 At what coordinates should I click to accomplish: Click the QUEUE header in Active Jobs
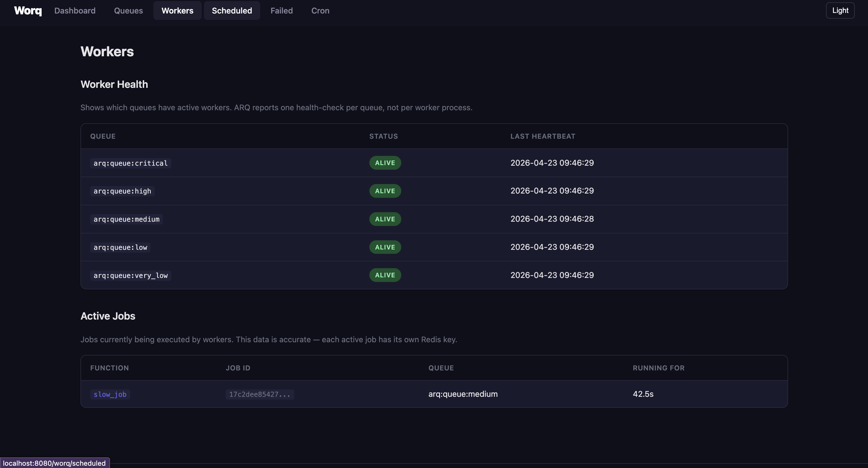[441, 368]
